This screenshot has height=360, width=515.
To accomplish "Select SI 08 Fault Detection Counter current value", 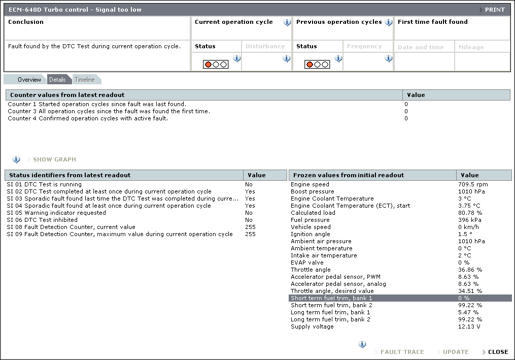I will (x=146, y=227).
